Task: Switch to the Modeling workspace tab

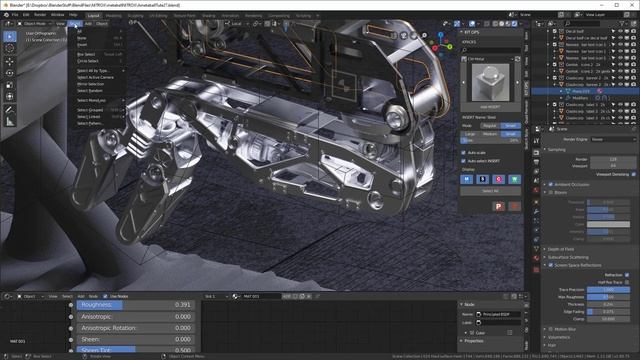Action: click(x=113, y=16)
